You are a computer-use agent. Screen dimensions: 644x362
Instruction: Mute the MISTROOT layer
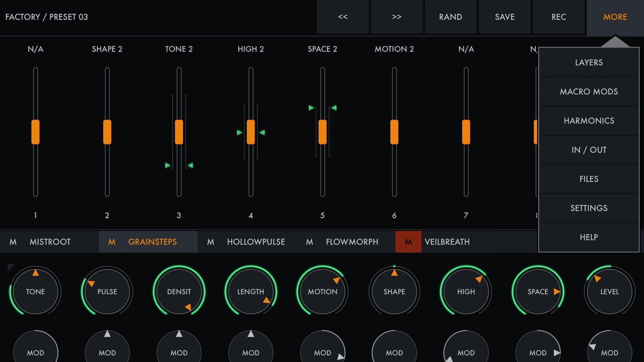click(x=13, y=242)
